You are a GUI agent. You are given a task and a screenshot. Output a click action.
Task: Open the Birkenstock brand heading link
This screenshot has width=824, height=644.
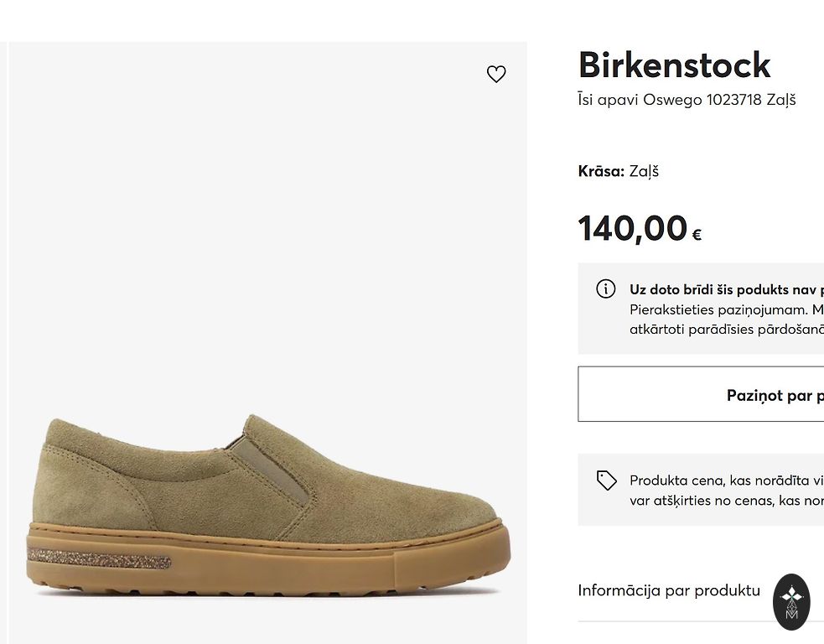[x=674, y=65]
